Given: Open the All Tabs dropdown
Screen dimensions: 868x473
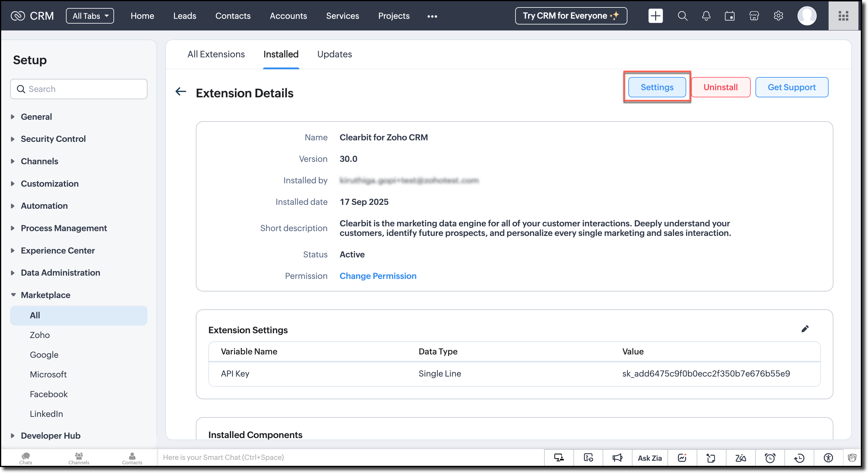Looking at the screenshot, I should [90, 16].
